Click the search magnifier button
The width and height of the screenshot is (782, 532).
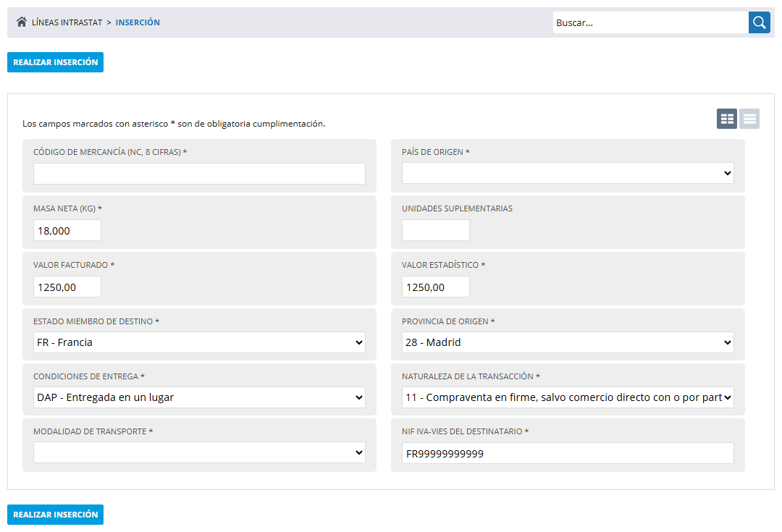coord(759,22)
